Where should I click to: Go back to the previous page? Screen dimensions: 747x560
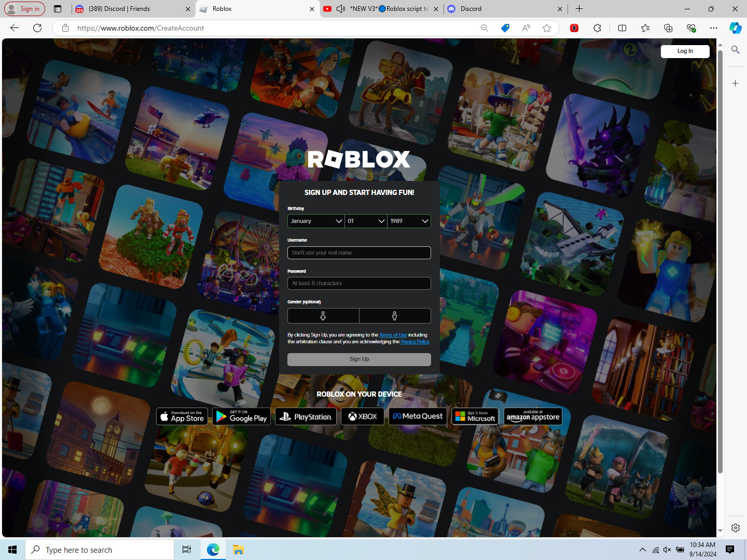click(15, 28)
